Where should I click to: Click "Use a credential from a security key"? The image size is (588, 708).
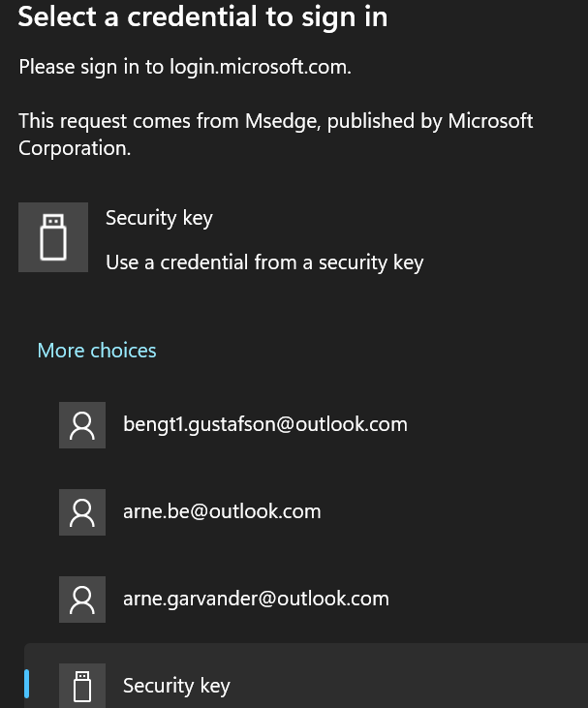pos(264,262)
